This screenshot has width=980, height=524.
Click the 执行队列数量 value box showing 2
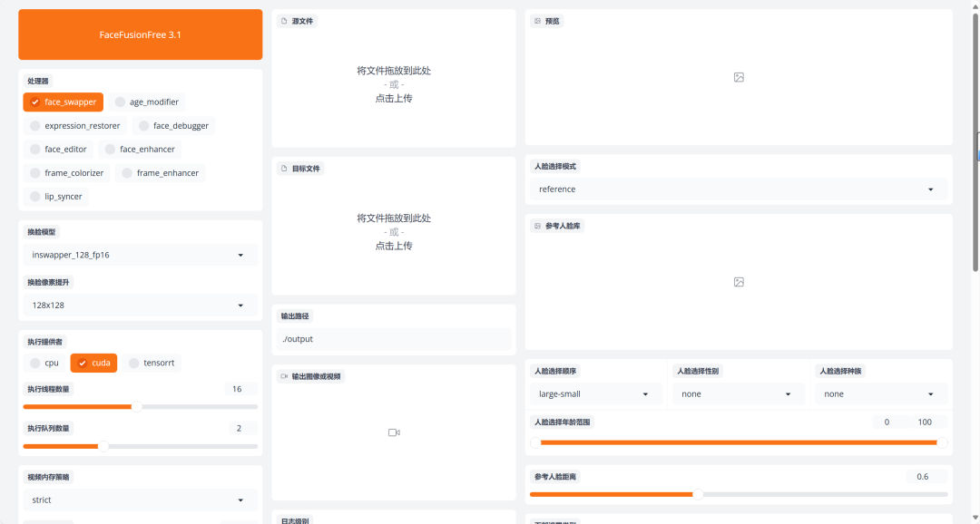pos(243,429)
